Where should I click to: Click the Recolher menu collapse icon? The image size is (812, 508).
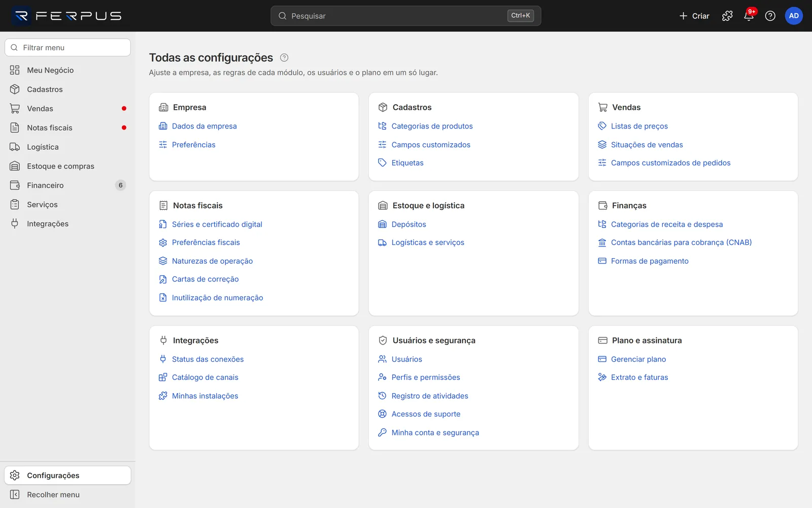[15, 495]
